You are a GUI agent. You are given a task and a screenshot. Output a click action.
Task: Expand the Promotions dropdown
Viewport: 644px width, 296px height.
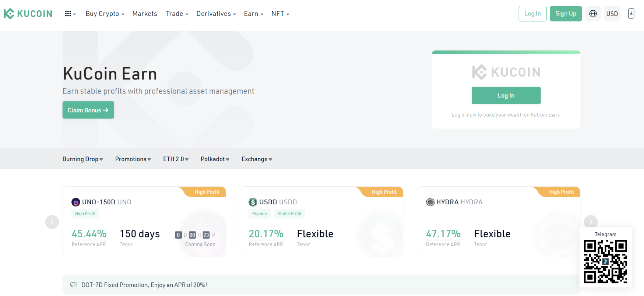(x=132, y=159)
